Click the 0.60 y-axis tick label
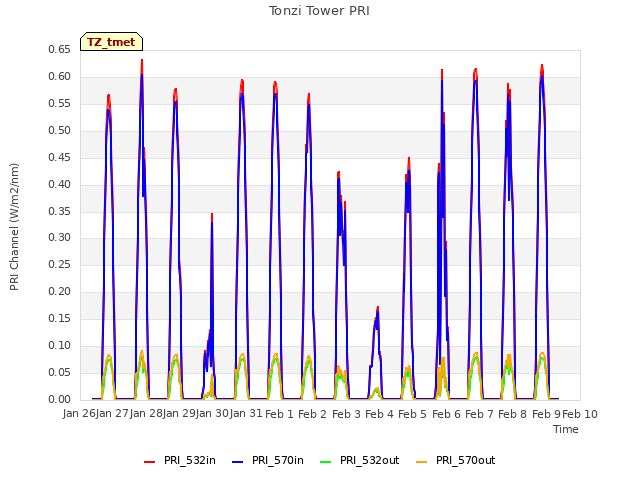This screenshot has width=640, height=480. tap(59, 76)
